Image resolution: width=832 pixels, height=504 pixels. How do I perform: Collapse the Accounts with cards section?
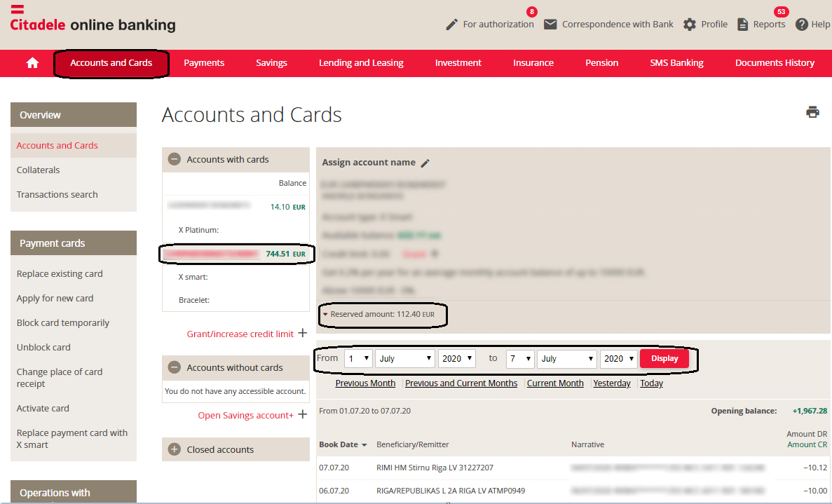point(174,159)
